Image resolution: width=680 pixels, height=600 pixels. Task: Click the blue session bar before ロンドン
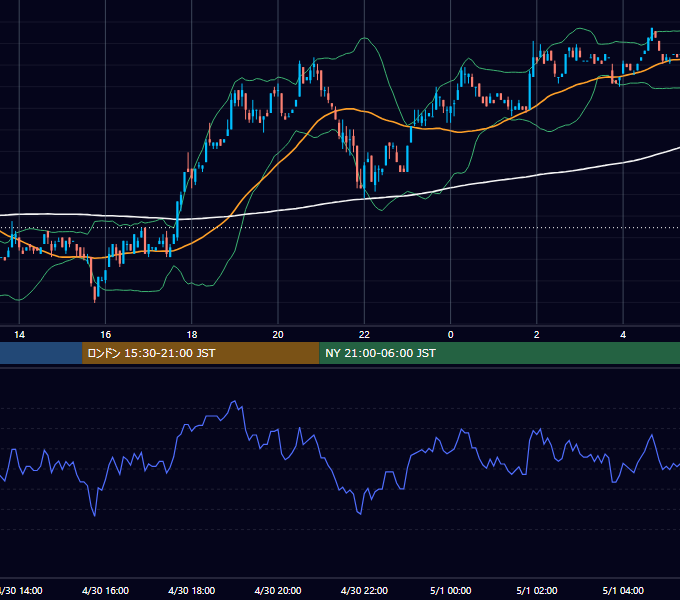click(x=41, y=353)
